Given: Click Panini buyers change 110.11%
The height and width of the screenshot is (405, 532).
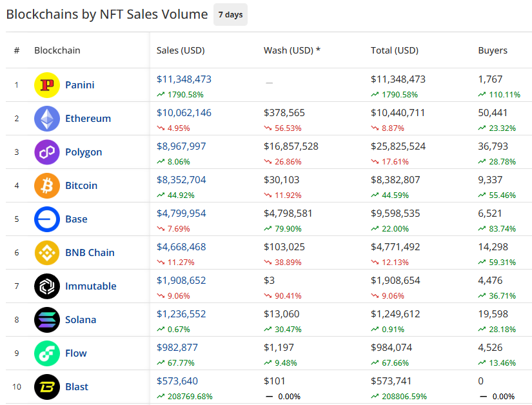Looking at the screenshot, I should click(x=499, y=95).
